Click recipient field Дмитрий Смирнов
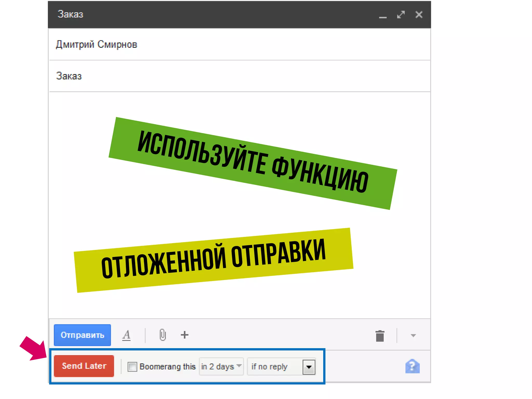The width and height of the screenshot is (532, 399). pyautogui.click(x=97, y=45)
